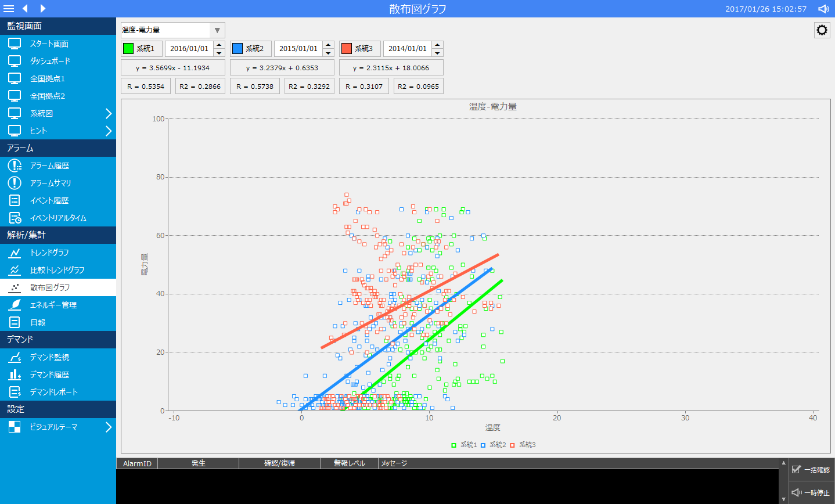The image size is (835, 504).
Task: Click the speaker sound icon in the header
Action: point(823,9)
